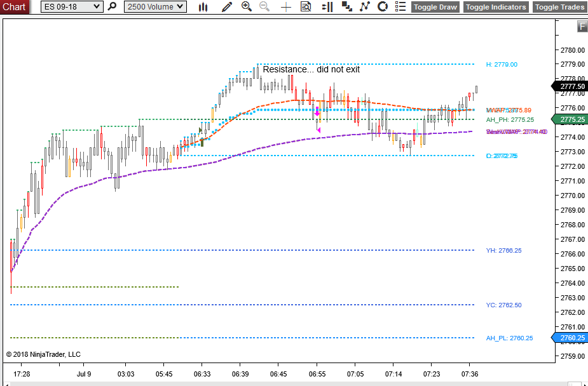Screen dimensions: 588x386
Task: Click the 2780.00 price axis label
Action: pos(572,50)
